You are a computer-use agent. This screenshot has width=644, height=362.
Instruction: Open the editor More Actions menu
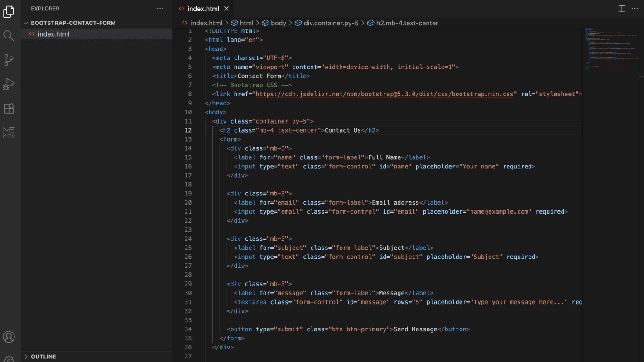(x=634, y=9)
